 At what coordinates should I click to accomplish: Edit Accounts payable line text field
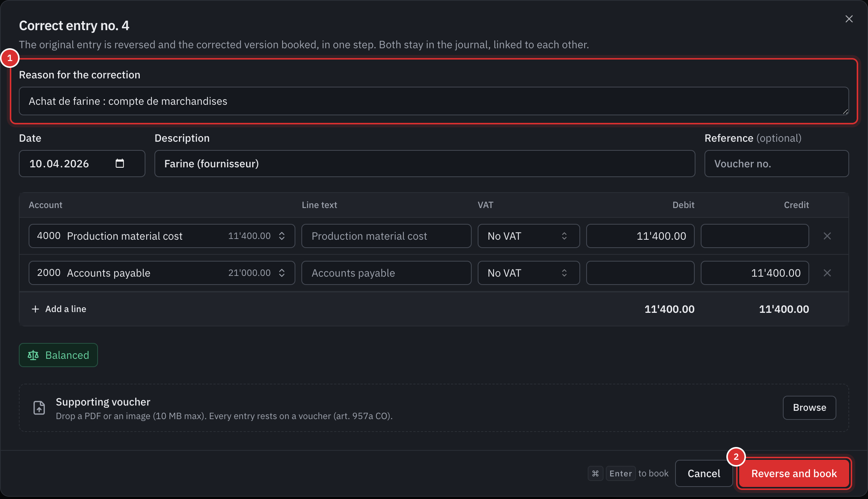tap(386, 273)
